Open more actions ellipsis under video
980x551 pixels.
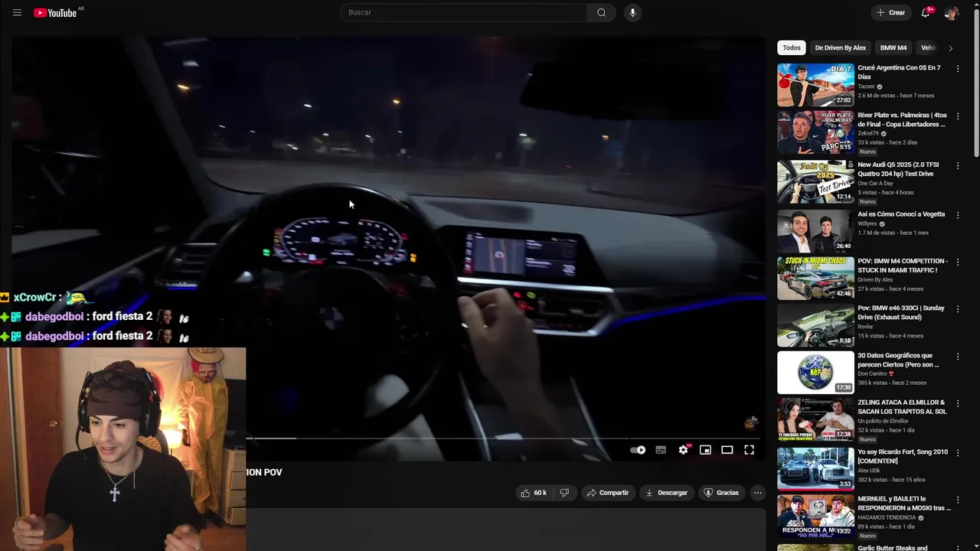click(757, 493)
